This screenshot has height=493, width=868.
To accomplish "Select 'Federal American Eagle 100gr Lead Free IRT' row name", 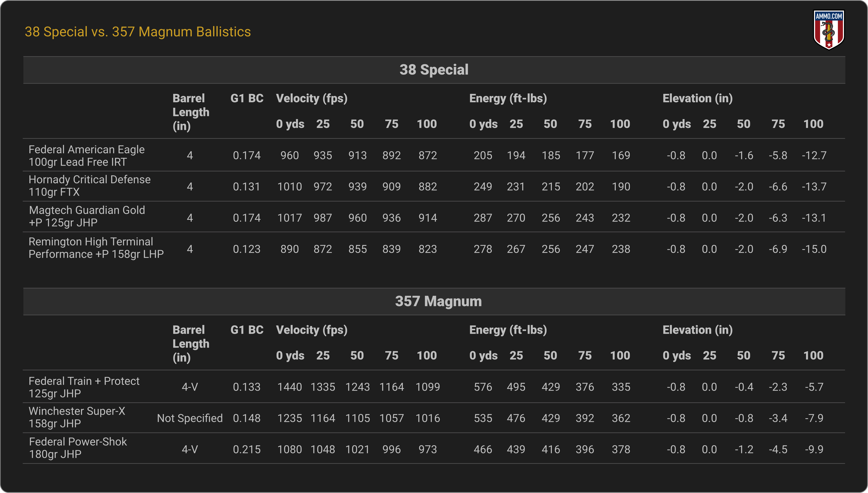I will point(87,156).
